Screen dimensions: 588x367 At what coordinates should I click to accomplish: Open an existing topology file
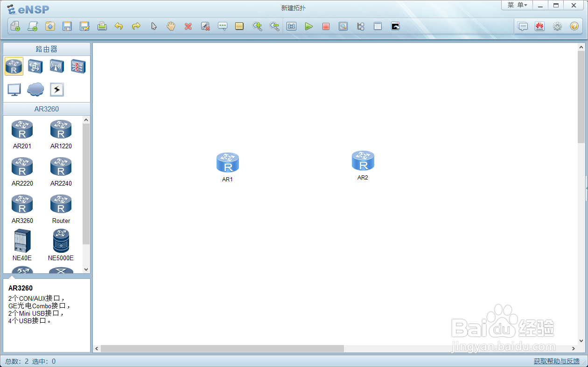click(x=50, y=27)
